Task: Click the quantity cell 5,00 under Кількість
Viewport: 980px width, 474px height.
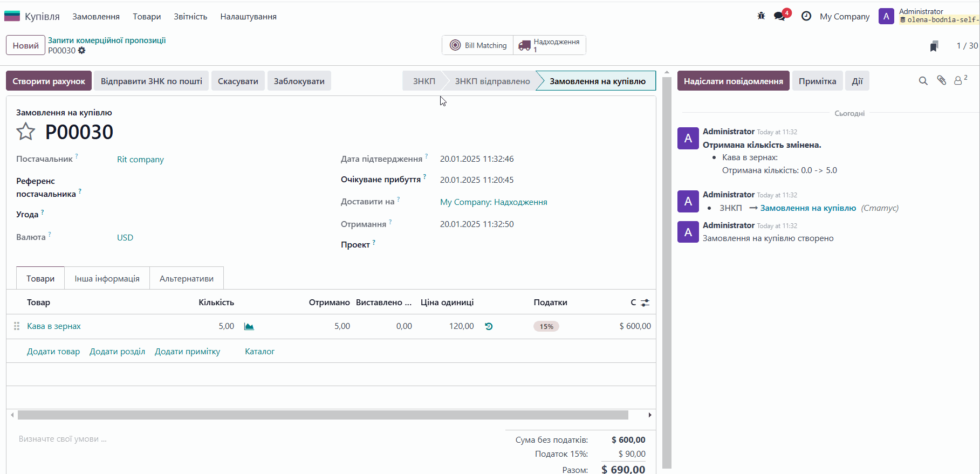Action: tap(227, 326)
